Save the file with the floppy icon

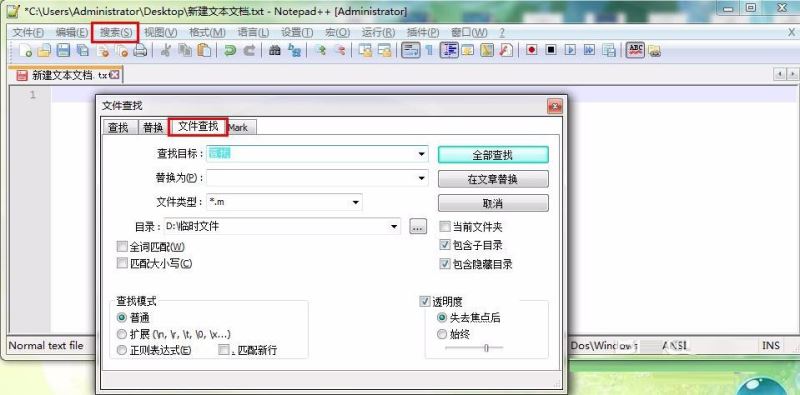(63, 51)
